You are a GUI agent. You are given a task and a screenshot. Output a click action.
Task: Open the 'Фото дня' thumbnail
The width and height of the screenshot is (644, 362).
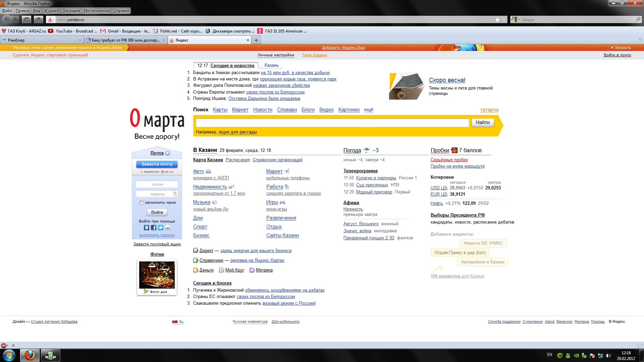pos(157,275)
